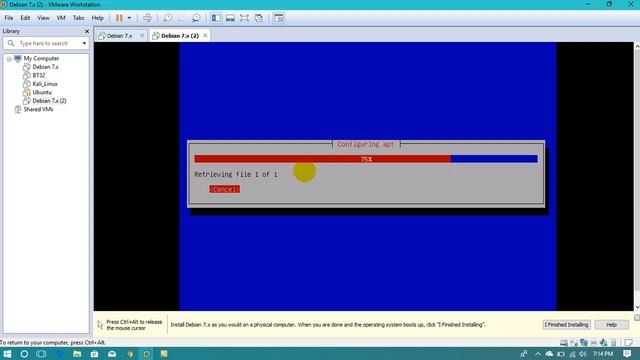The image size is (640, 360).
Task: Select Debian 7.x in the library tree
Action: pos(45,67)
